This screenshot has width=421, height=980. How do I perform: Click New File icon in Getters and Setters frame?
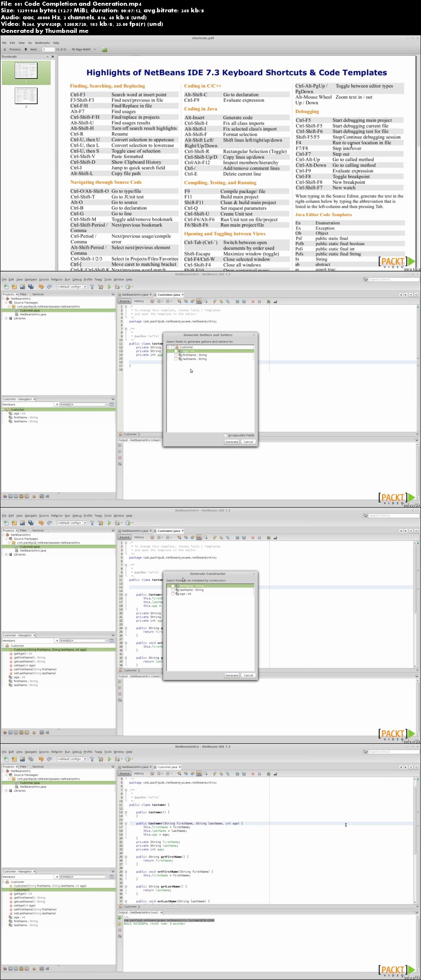[6, 287]
